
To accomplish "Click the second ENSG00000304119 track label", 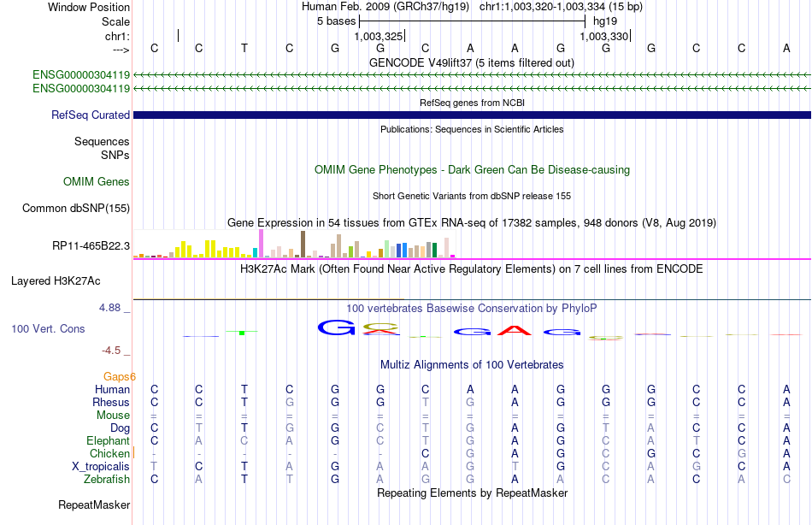I will [81, 88].
